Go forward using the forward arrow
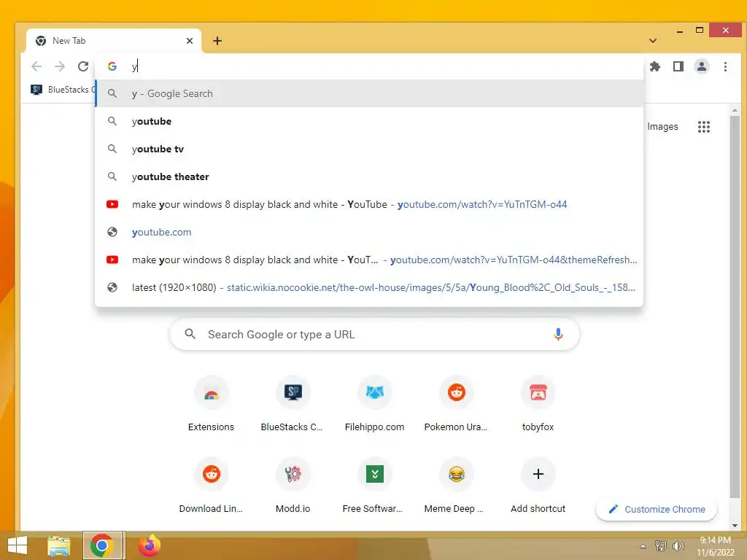 pos(60,66)
